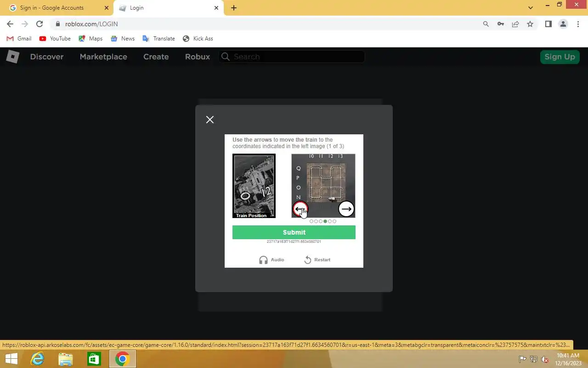
Task: Close the Login tab
Action: [x=216, y=8]
